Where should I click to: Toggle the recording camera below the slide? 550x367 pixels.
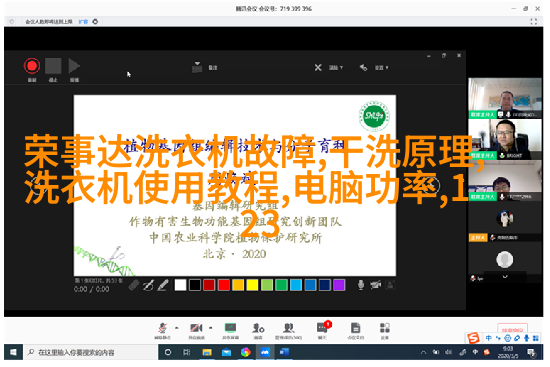[376, 285]
